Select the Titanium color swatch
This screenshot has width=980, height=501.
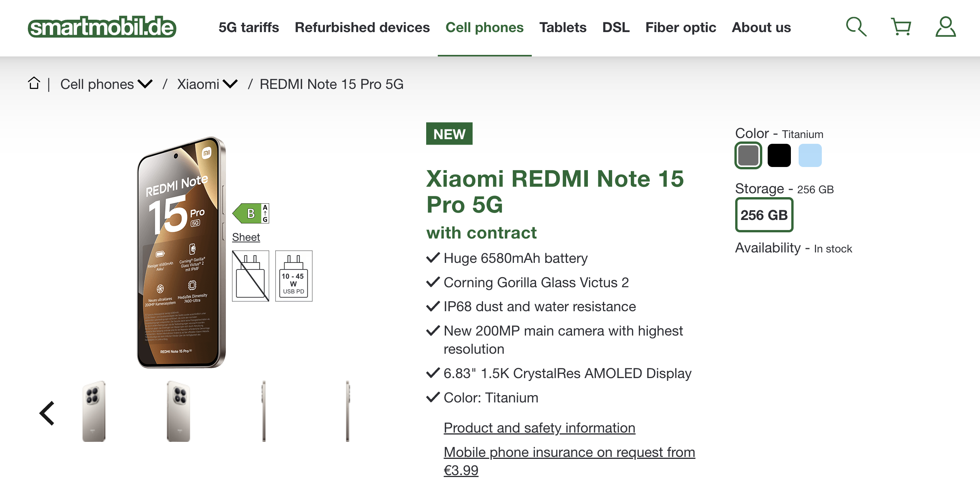click(748, 155)
